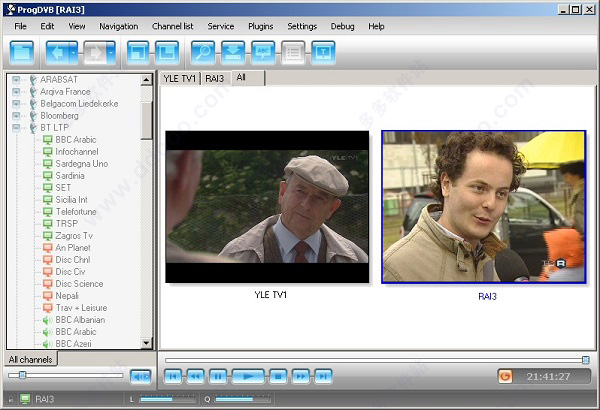The image size is (600, 410).
Task: Expand the ARABSAT tree node
Action: point(17,79)
